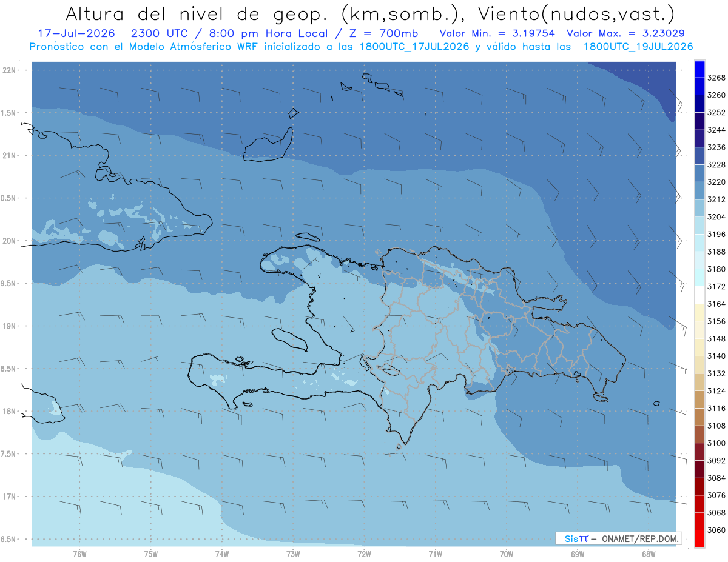This screenshot has width=728, height=562.
Task: Click the '74W' longitude label
Action: click(221, 554)
